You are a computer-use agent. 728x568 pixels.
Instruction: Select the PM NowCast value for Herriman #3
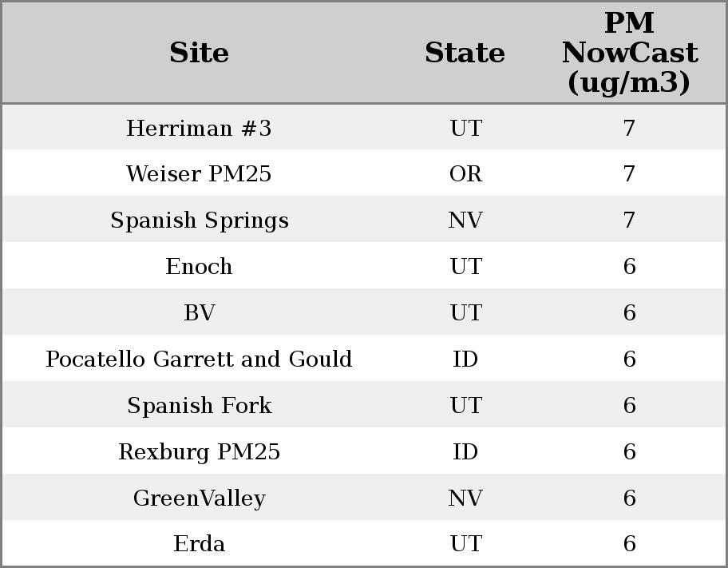[x=629, y=128]
